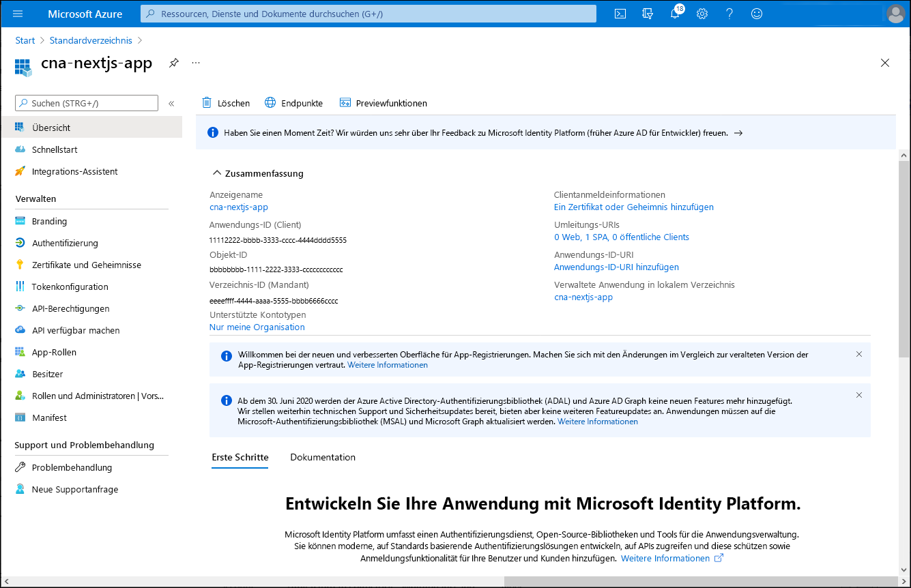The image size is (911, 588).
Task: Open the Start breadcrumb link
Action: (25, 40)
